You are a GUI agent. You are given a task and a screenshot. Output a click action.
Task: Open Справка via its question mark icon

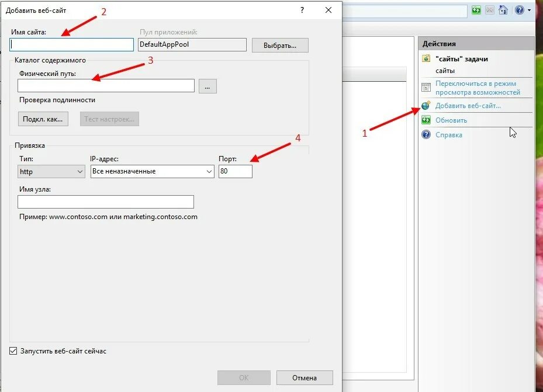[x=426, y=134]
